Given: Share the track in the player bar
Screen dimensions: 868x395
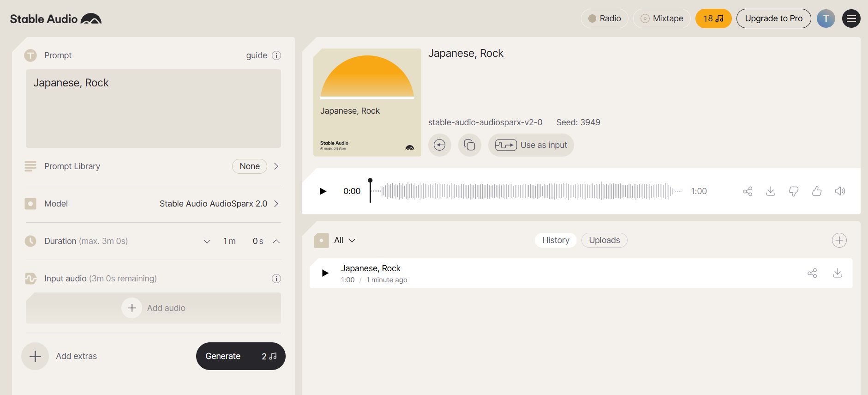Looking at the screenshot, I should [x=748, y=191].
